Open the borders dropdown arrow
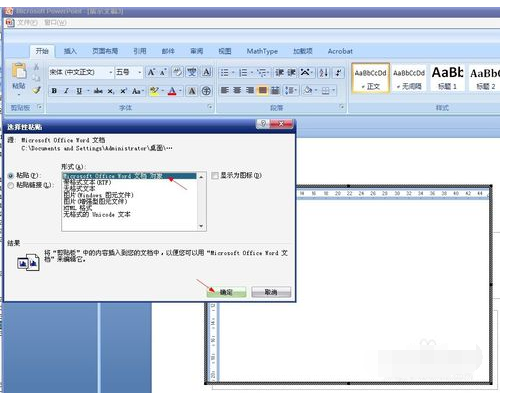Viewport: 523px width, 393px height. [333, 90]
